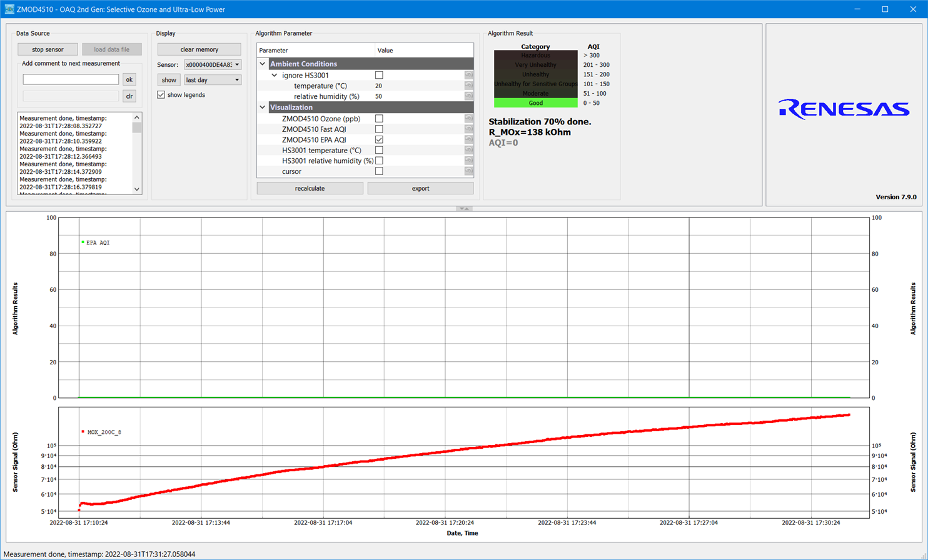Click the Value column header
This screenshot has width=928, height=560.
(x=423, y=50)
